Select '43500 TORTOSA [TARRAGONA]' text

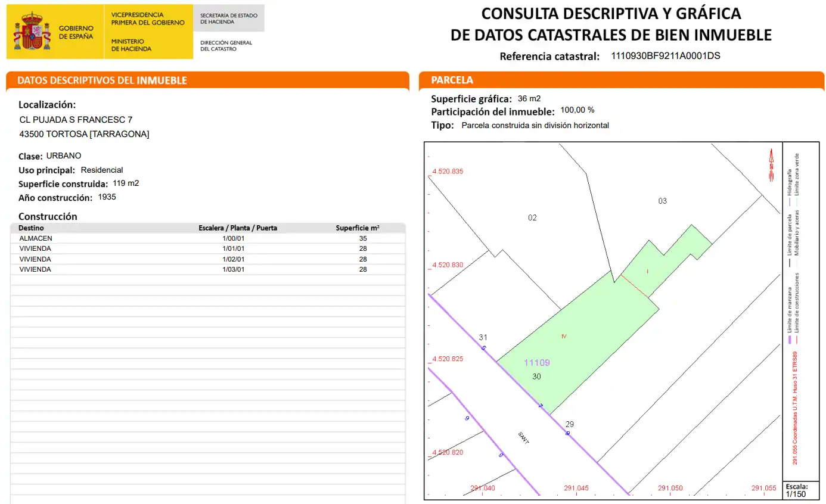(x=84, y=134)
